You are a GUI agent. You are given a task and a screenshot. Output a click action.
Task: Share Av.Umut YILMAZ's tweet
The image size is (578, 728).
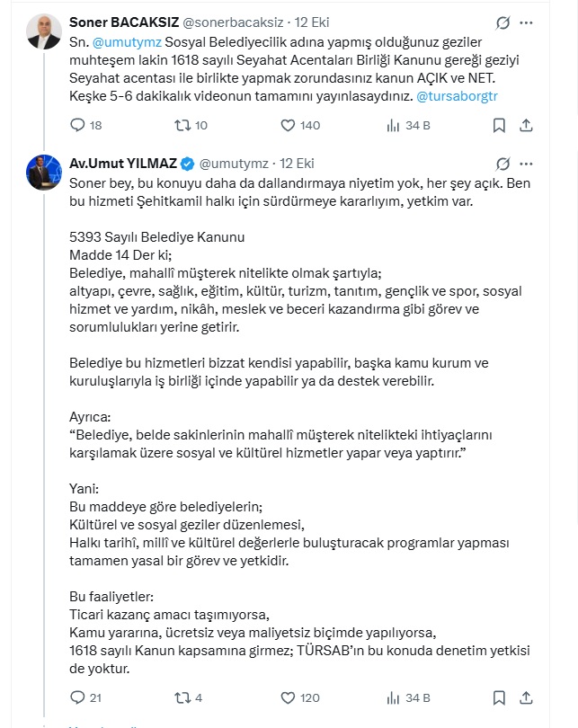click(x=528, y=697)
